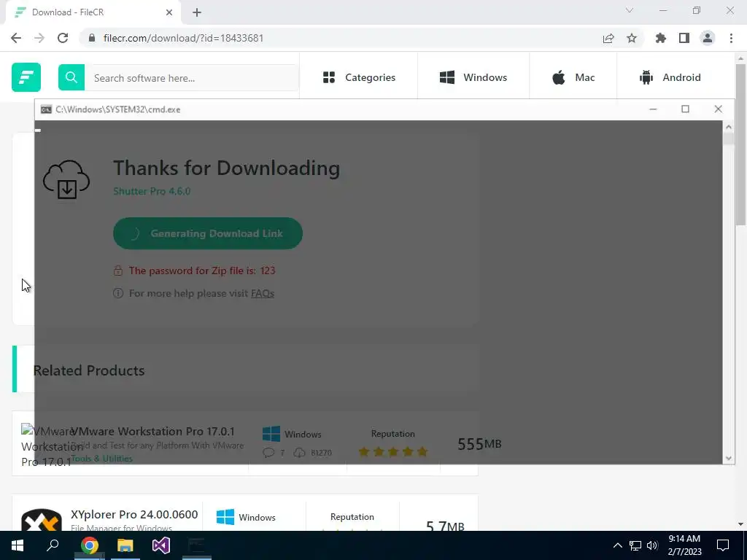
Task: Minimize the cmd.exe window
Action: (653, 109)
